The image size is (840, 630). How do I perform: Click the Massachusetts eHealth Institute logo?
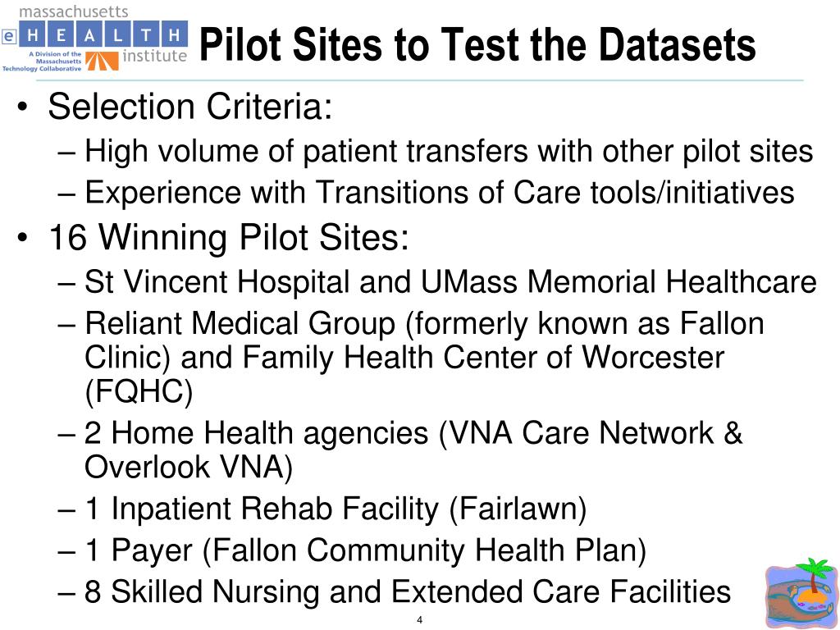tap(95, 39)
